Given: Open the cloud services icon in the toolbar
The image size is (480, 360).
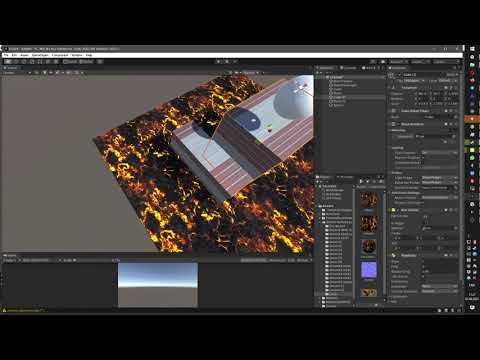Looking at the screenshot, I should click(383, 62).
